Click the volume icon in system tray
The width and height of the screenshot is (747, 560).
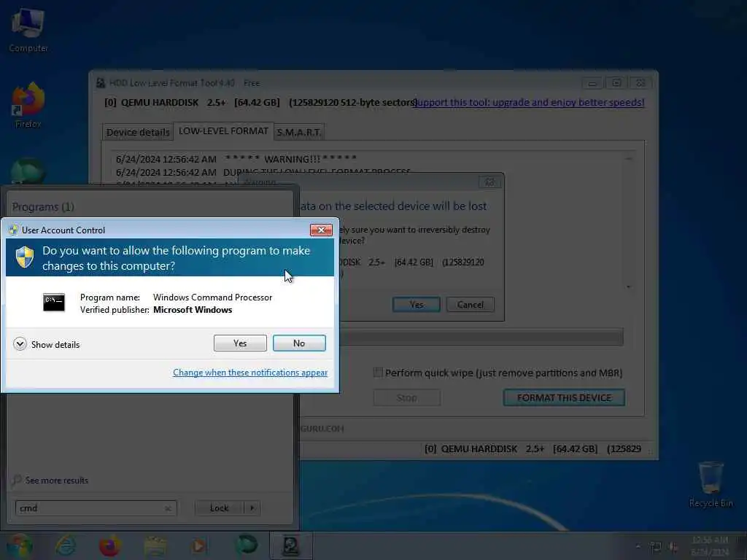click(673, 547)
